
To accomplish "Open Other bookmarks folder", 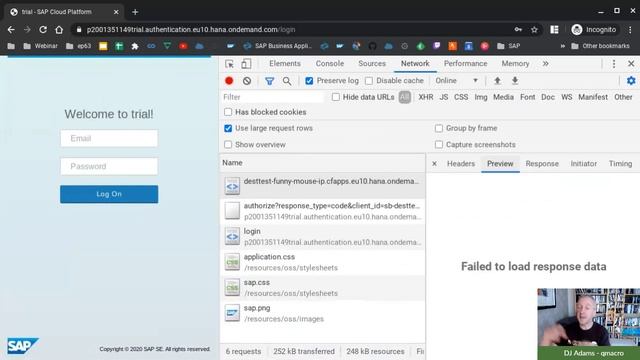I will pos(600,46).
